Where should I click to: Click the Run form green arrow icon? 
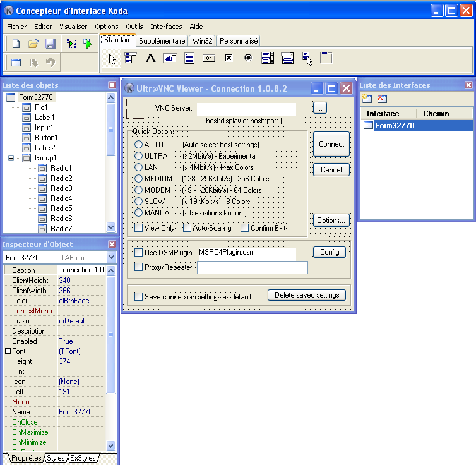88,44
